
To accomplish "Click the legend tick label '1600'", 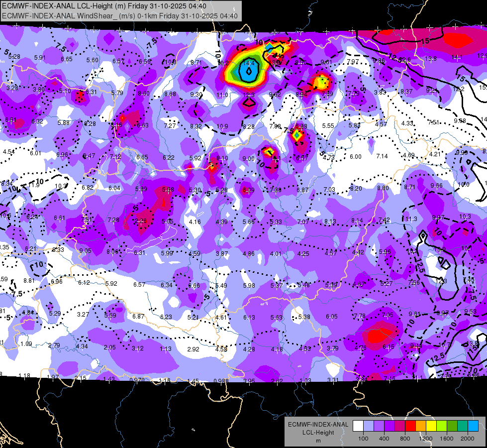I will [447, 439].
